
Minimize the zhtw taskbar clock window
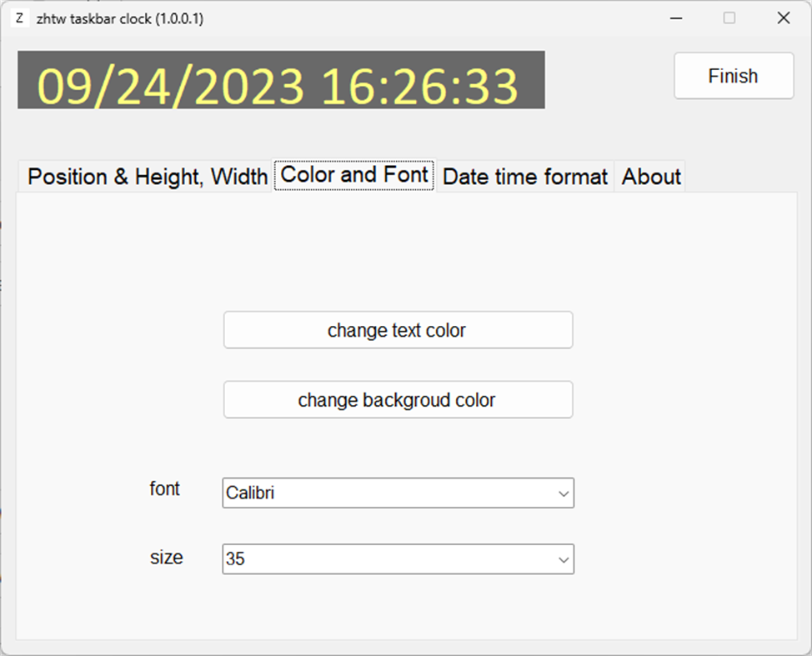click(x=676, y=18)
